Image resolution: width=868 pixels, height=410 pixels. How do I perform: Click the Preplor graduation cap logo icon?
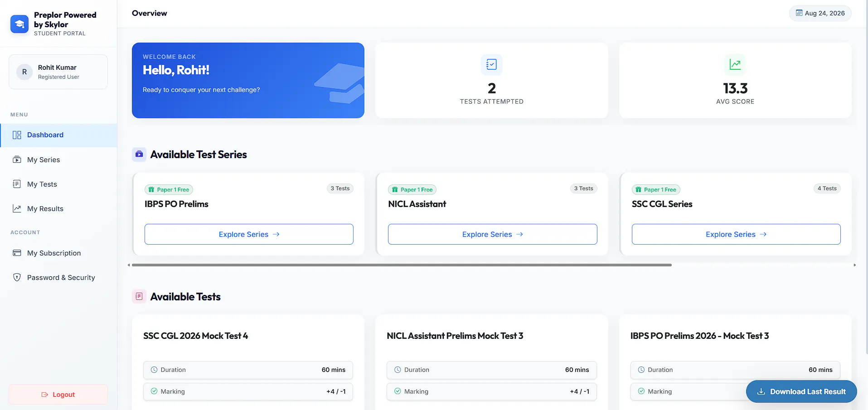(x=19, y=24)
